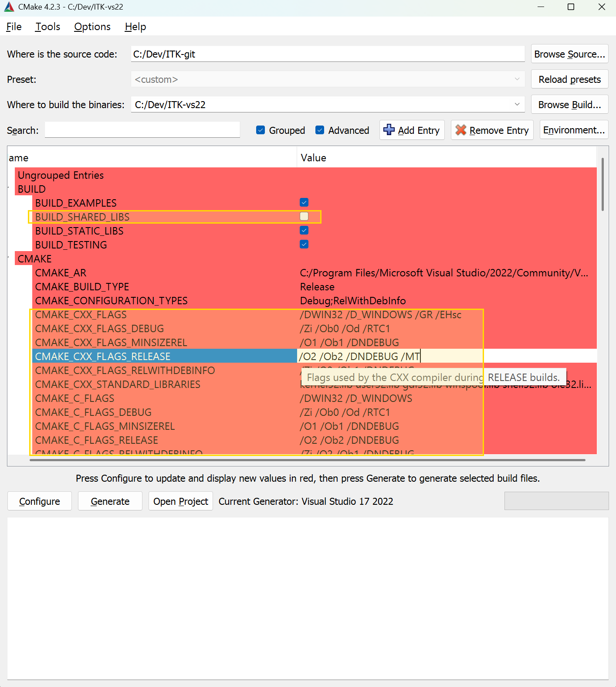Viewport: 616px width, 687px height.
Task: Toggle the Grouped checkbox
Action: point(261,130)
